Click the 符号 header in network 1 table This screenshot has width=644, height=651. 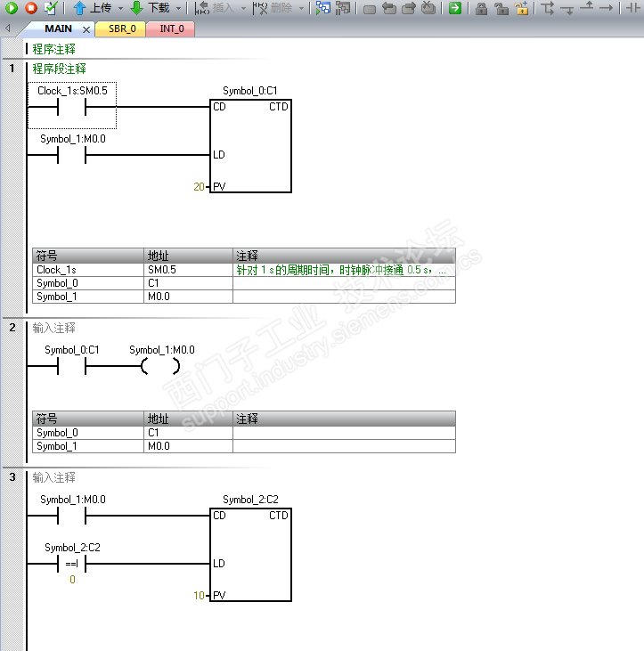point(88,256)
